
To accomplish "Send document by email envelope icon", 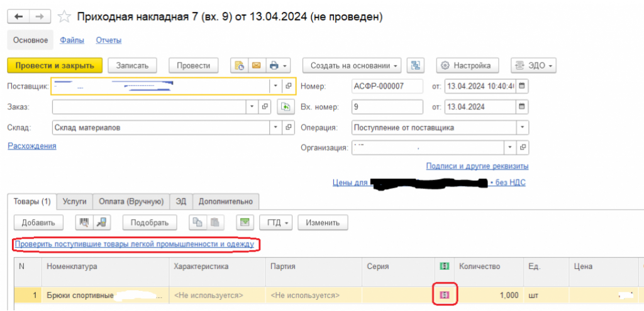I will pyautogui.click(x=257, y=65).
